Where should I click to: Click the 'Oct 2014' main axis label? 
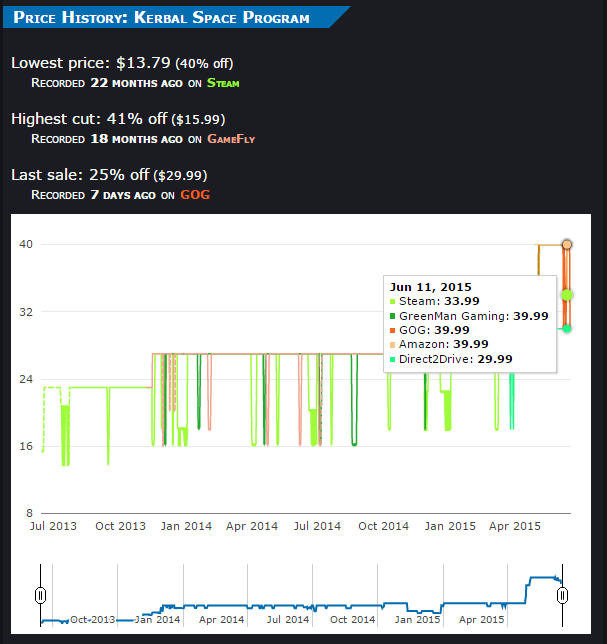point(383,526)
